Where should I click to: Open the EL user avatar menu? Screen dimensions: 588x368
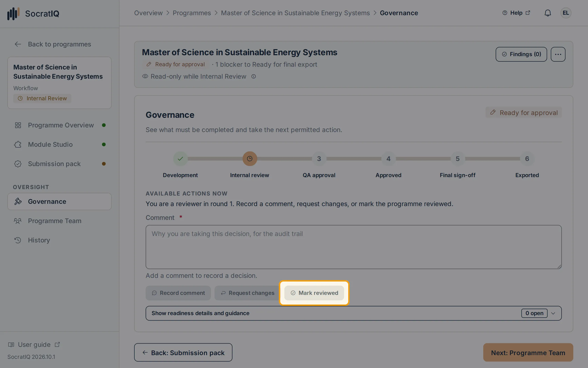(566, 13)
